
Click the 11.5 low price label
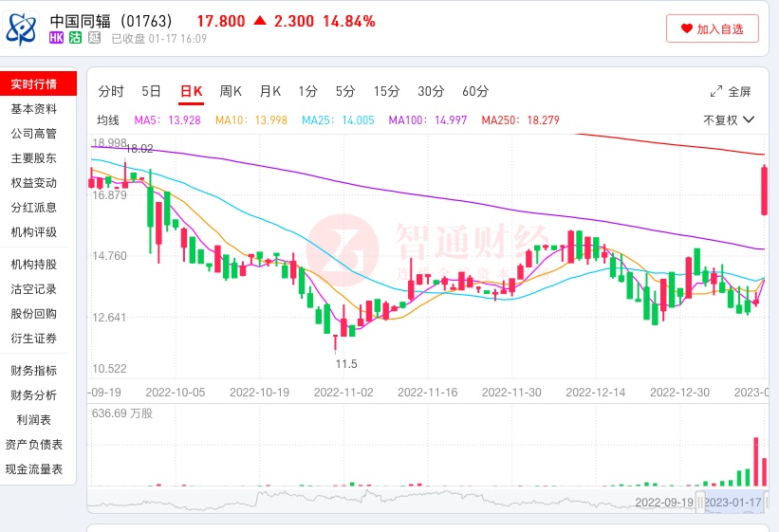pos(346,364)
